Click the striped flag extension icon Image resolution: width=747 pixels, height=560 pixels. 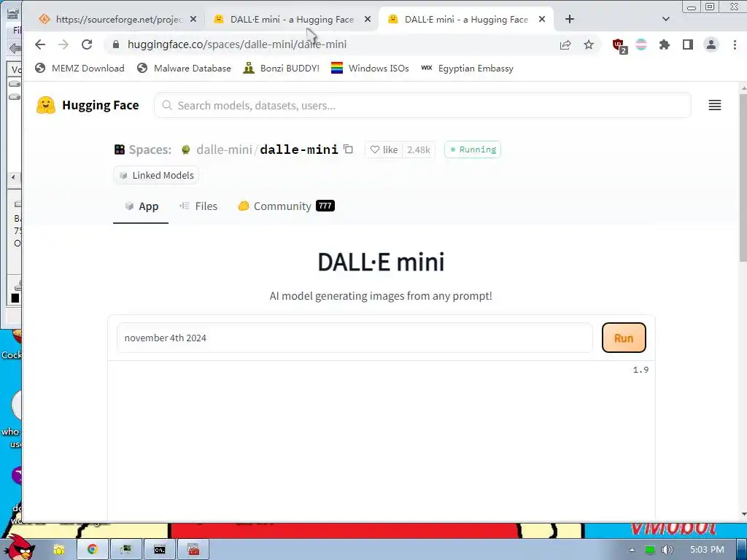click(641, 44)
